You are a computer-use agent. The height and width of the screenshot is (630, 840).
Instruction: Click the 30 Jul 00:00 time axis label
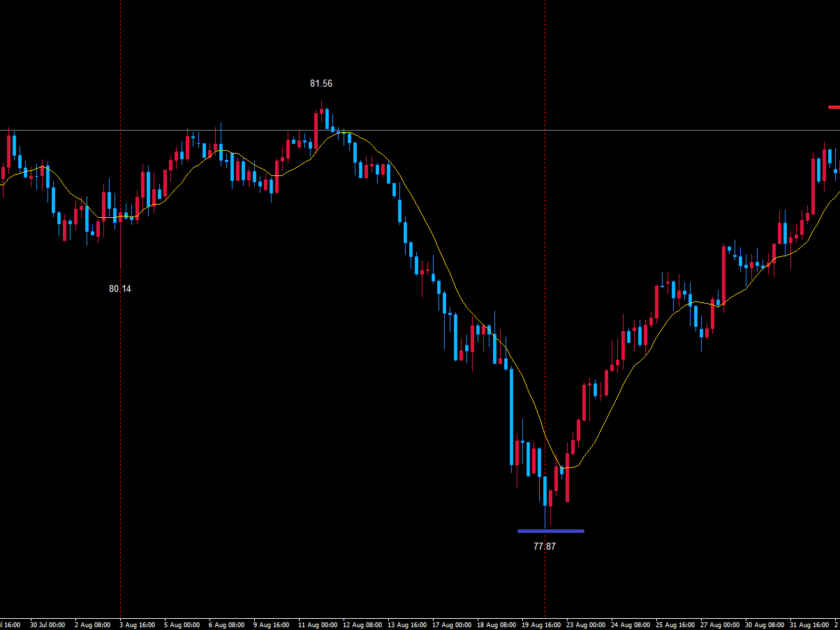46,623
